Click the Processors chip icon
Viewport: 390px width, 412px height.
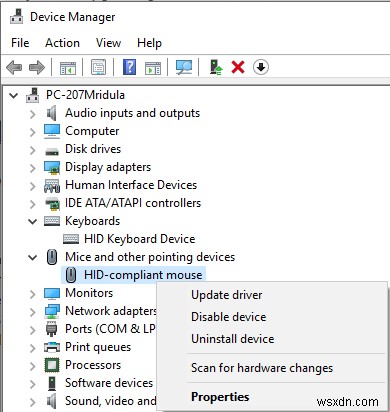pos(52,365)
